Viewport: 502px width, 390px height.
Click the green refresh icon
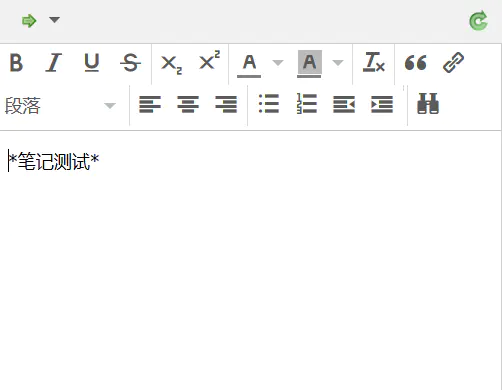pos(478,21)
